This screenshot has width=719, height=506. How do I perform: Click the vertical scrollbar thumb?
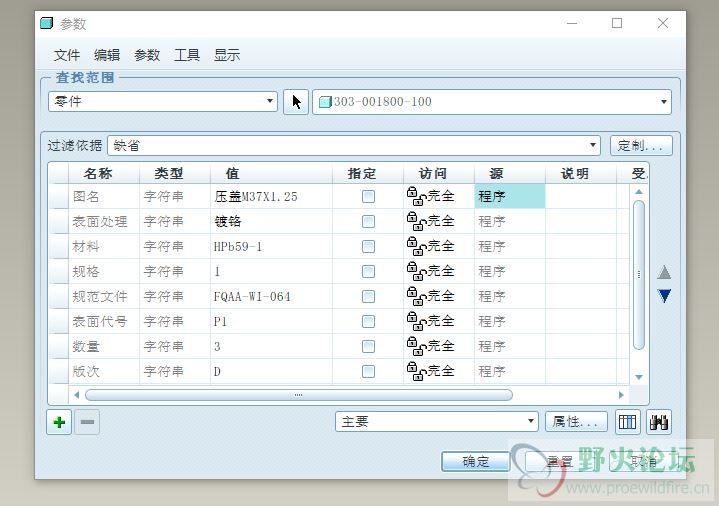tap(639, 275)
